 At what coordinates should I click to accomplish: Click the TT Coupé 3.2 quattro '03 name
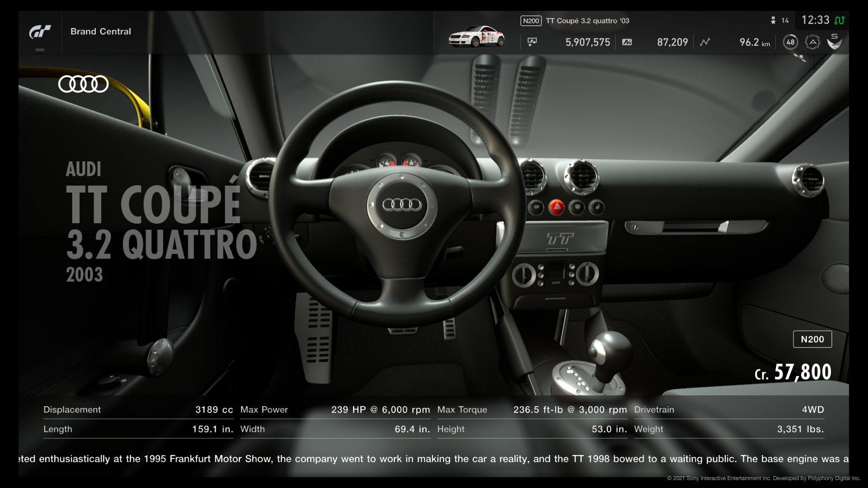click(x=587, y=21)
